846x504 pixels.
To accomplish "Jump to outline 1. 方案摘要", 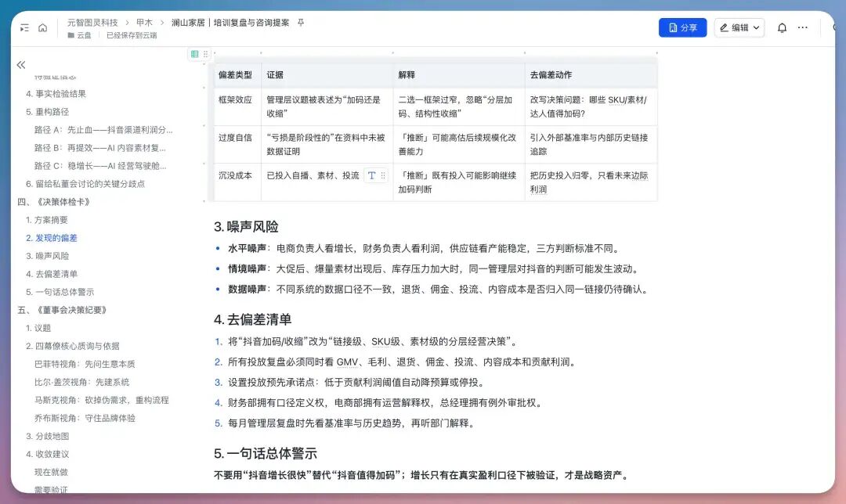I will pyautogui.click(x=46, y=220).
